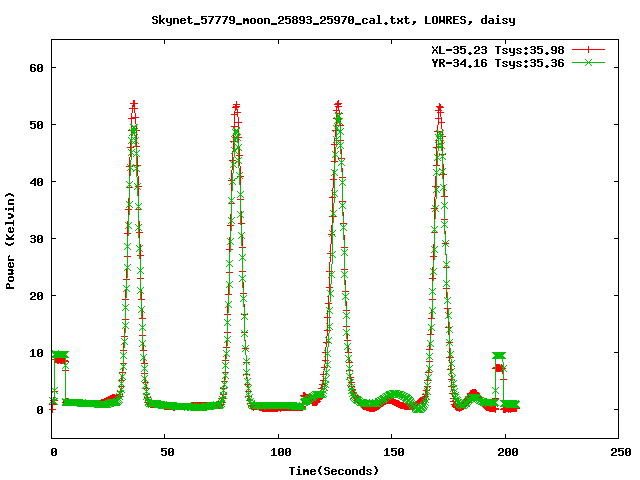Screen dimensions: 640x480
Task: Select the XL-35.23 Tsys:35.98 legend label
Action: 498,50
